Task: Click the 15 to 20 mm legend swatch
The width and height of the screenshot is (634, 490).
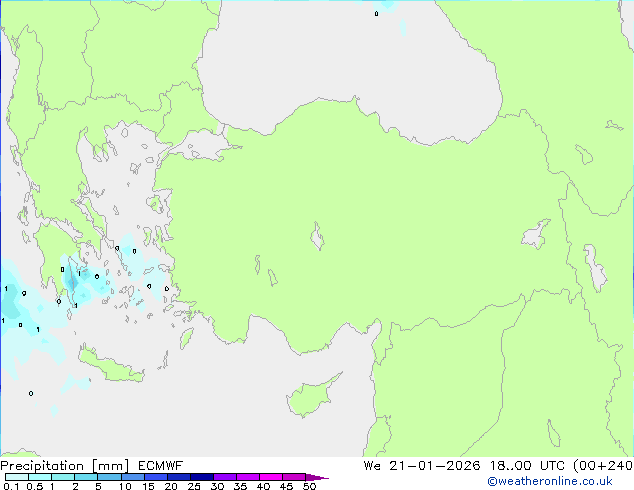Action: [156, 477]
